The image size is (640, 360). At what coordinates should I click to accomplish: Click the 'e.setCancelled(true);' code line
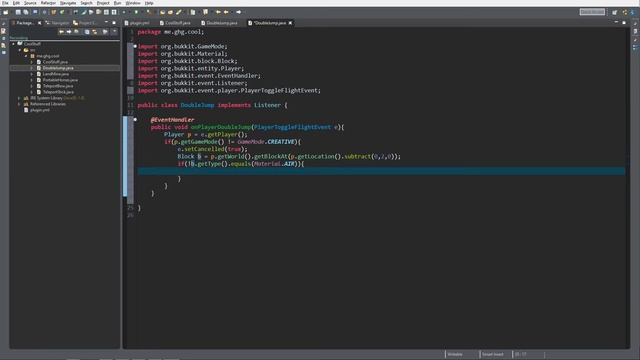pos(212,149)
